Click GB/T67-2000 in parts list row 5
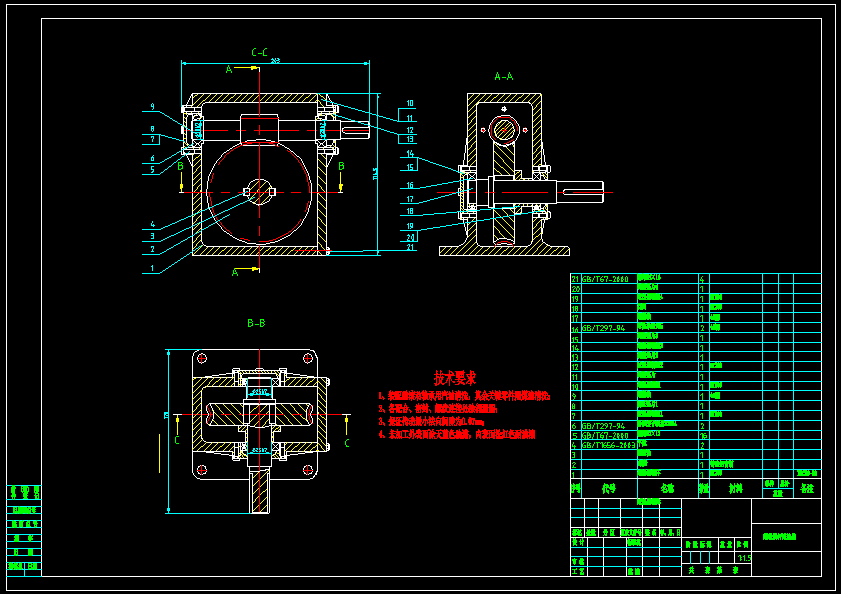This screenshot has width=841, height=594. click(x=605, y=436)
